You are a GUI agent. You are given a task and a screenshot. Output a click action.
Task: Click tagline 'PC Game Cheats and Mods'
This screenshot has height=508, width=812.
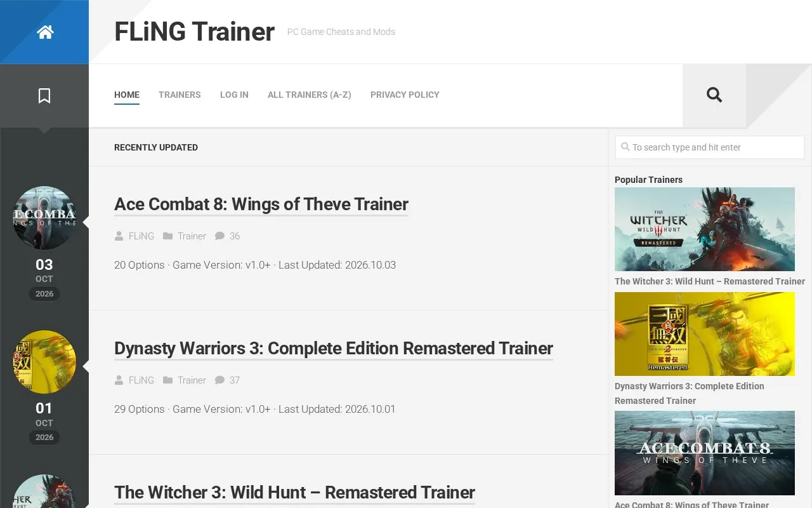(341, 32)
